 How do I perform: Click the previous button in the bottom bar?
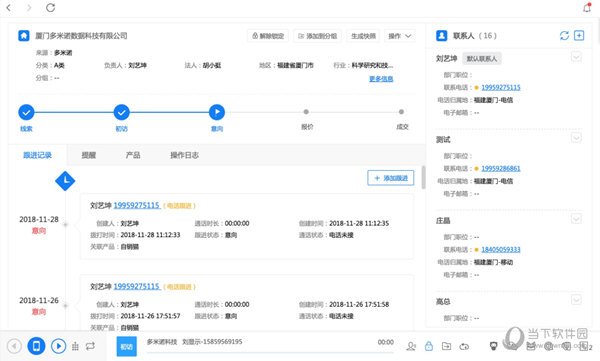click(x=14, y=346)
